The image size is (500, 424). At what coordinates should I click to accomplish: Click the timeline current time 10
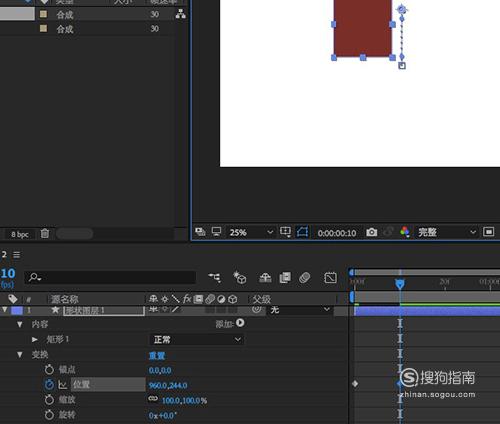[8, 274]
